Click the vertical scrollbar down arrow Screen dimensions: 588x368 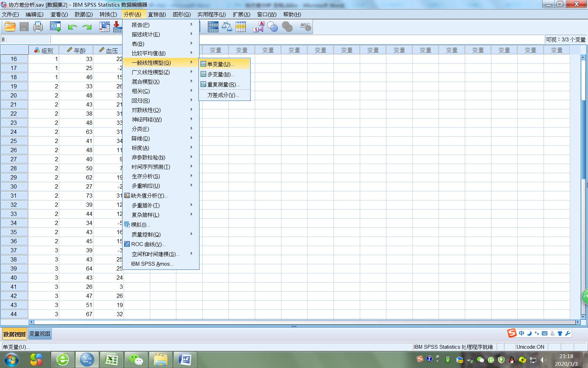click(583, 316)
